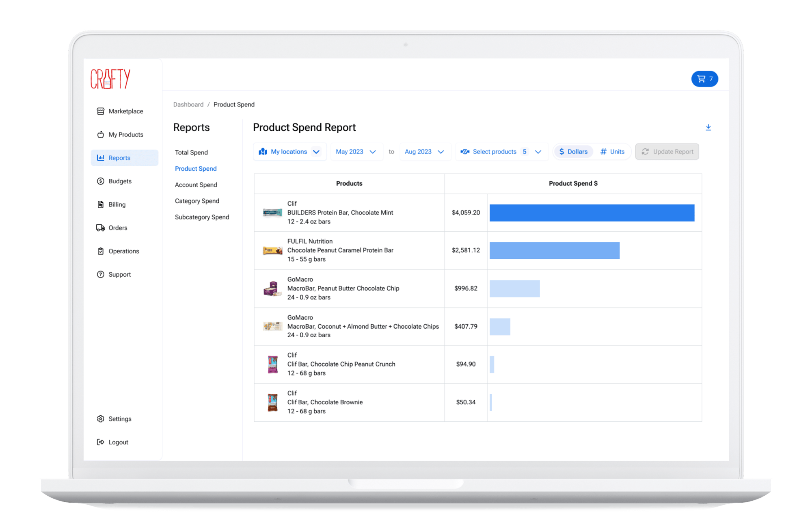Click the refresh icon in Update Report

(645, 152)
